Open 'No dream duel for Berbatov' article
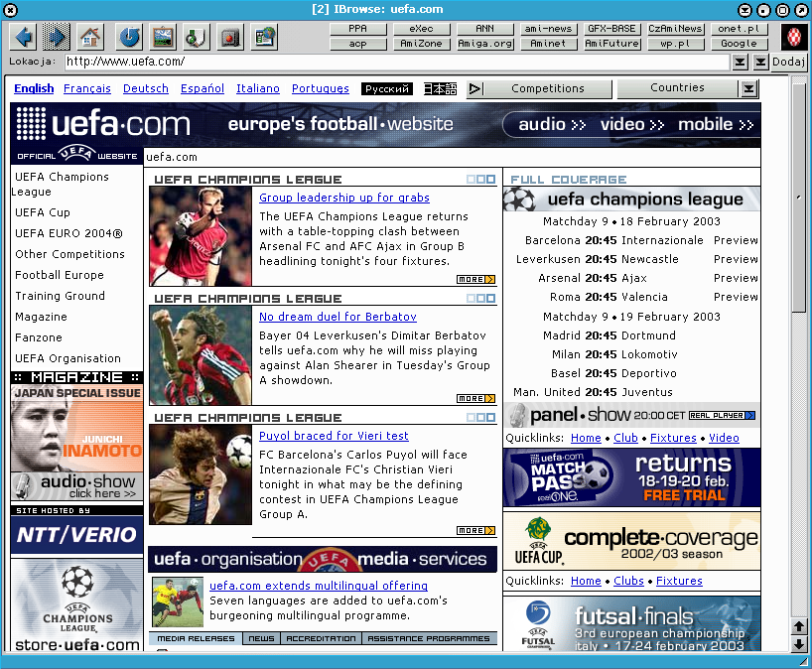812x669 pixels. tap(338, 317)
